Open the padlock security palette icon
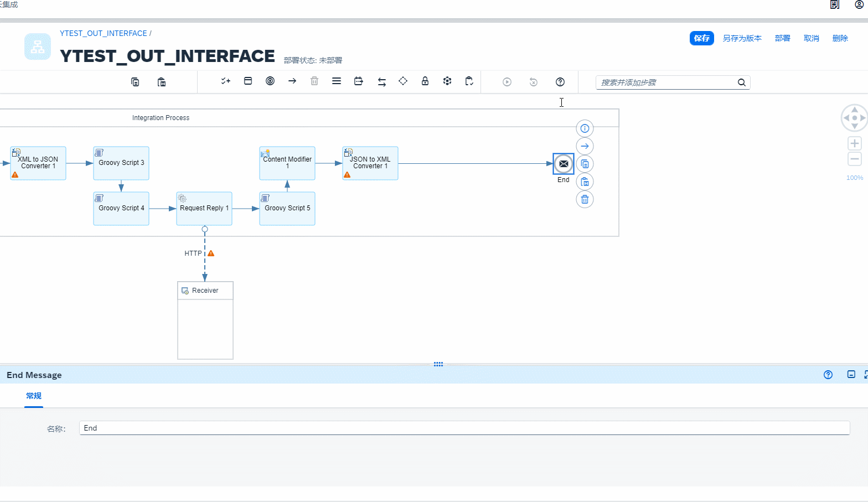 pos(425,81)
